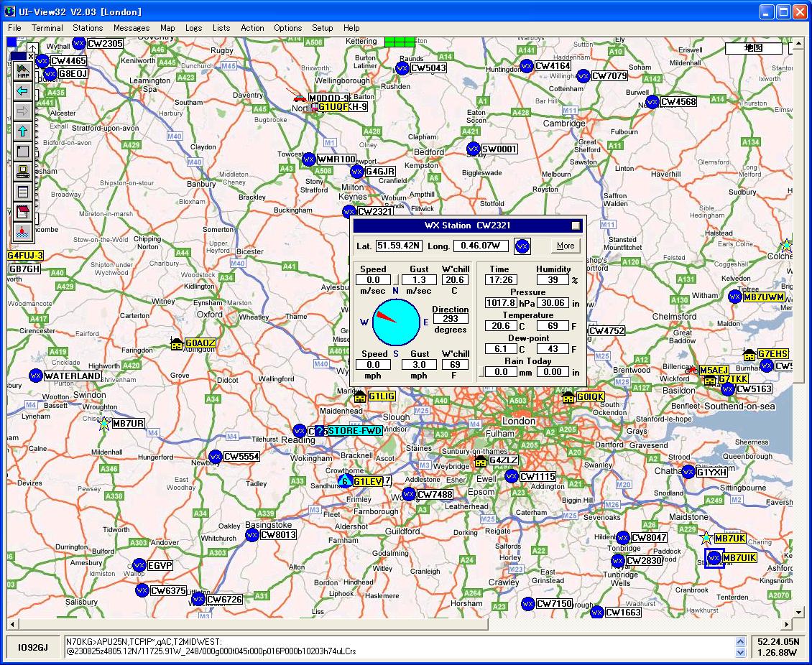Screen dimensions: 812x665
Task: Open the Messages menu
Action: (x=132, y=28)
